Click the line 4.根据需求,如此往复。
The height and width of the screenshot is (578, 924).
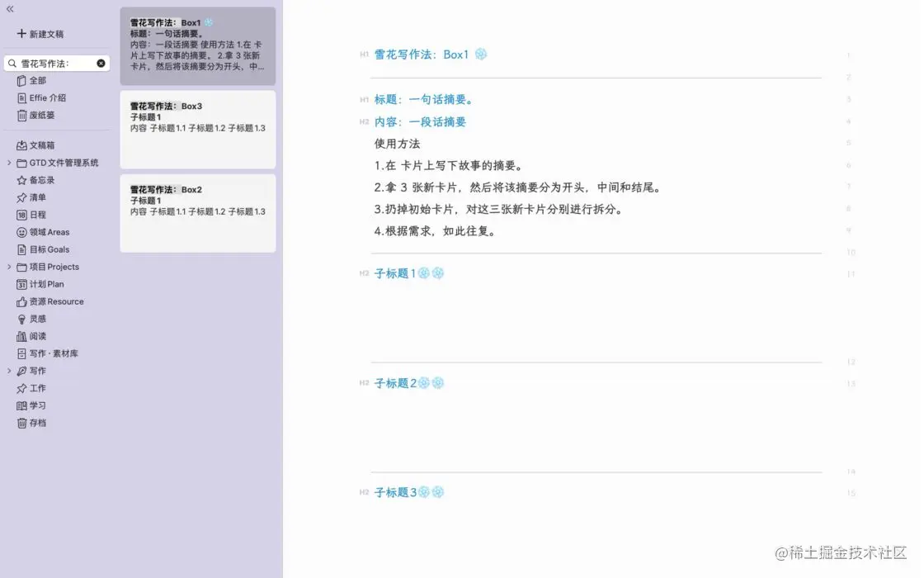[436, 231]
